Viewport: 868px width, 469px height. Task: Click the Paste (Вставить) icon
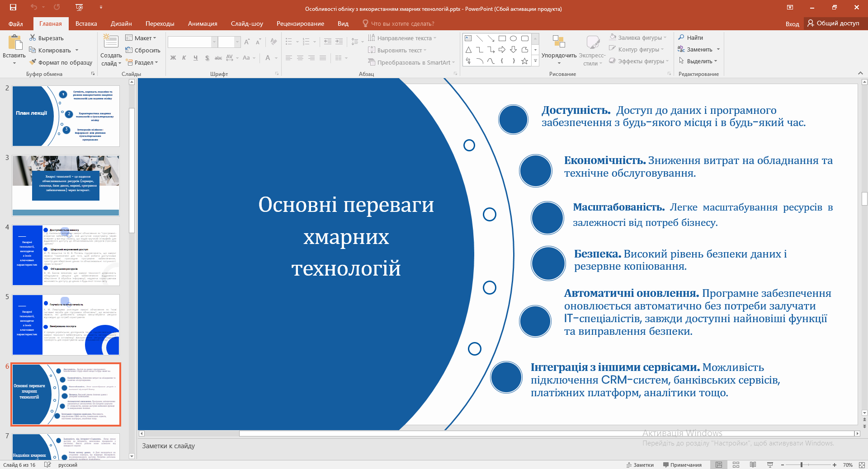point(14,43)
